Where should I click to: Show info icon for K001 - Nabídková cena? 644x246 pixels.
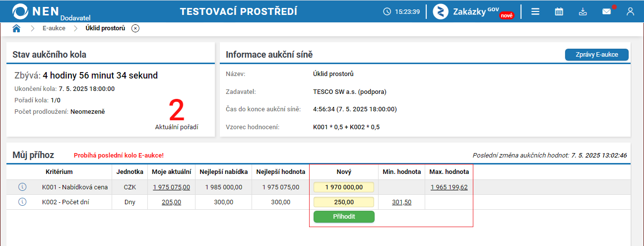22,187
